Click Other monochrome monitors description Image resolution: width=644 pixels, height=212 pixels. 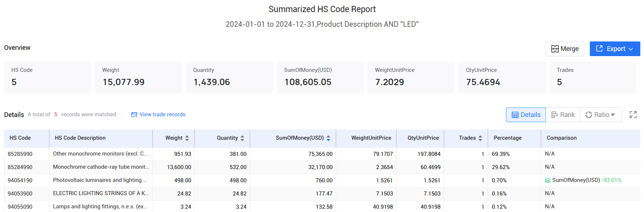coord(100,154)
